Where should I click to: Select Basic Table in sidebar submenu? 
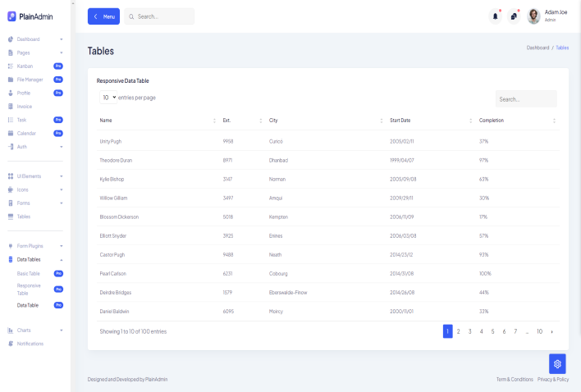tap(29, 273)
